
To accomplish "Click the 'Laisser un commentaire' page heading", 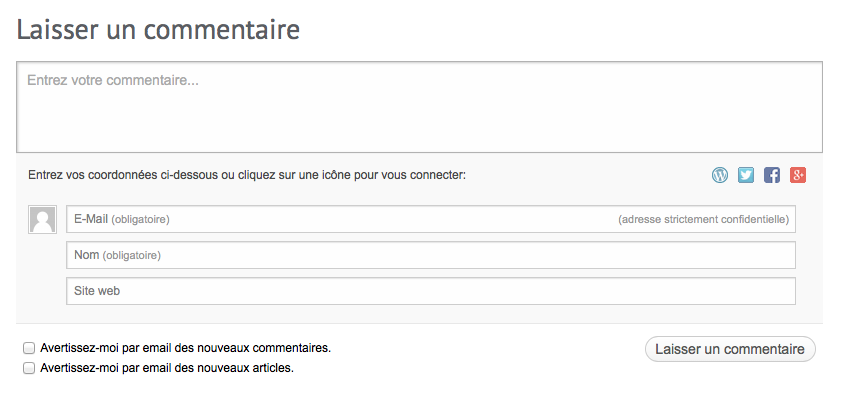I will click(159, 29).
